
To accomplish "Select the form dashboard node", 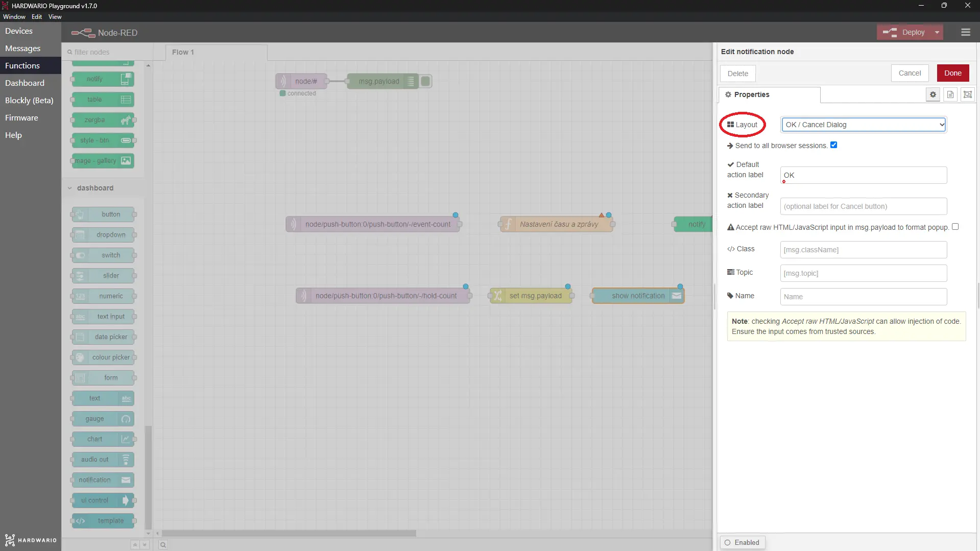I will pyautogui.click(x=103, y=378).
